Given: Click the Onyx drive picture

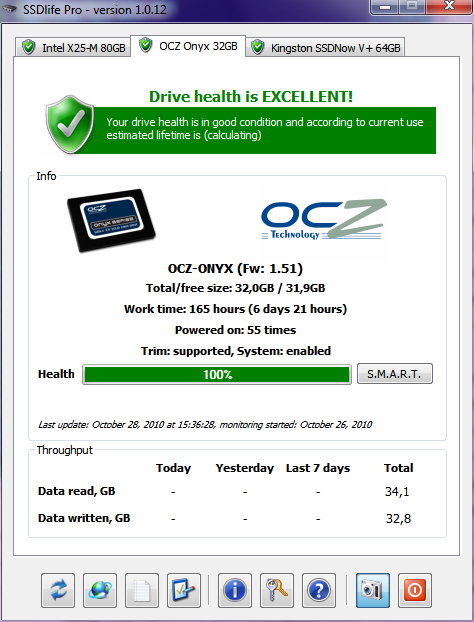Looking at the screenshot, I should pyautogui.click(x=111, y=220).
